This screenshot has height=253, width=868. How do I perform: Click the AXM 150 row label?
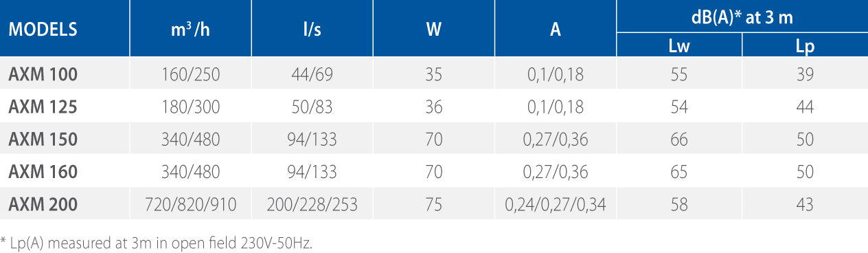point(43,139)
